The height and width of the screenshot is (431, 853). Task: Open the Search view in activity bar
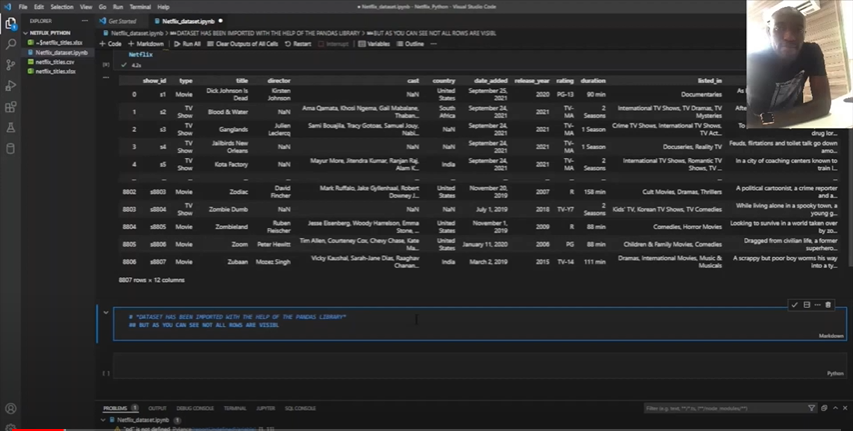(11, 44)
